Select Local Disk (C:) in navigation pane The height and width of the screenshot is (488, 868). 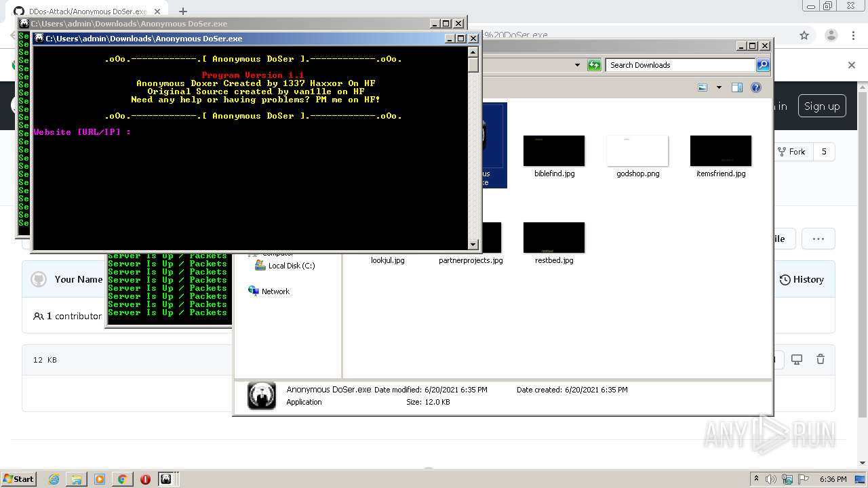point(285,266)
